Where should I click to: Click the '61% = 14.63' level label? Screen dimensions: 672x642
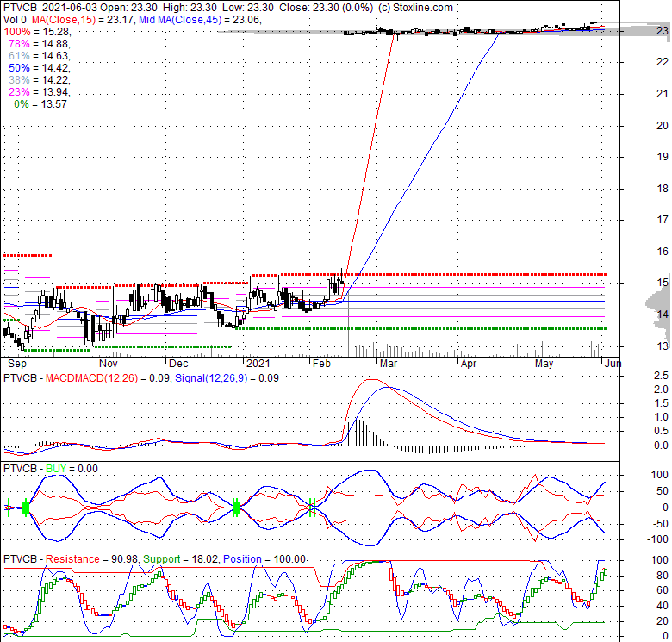tap(38, 56)
